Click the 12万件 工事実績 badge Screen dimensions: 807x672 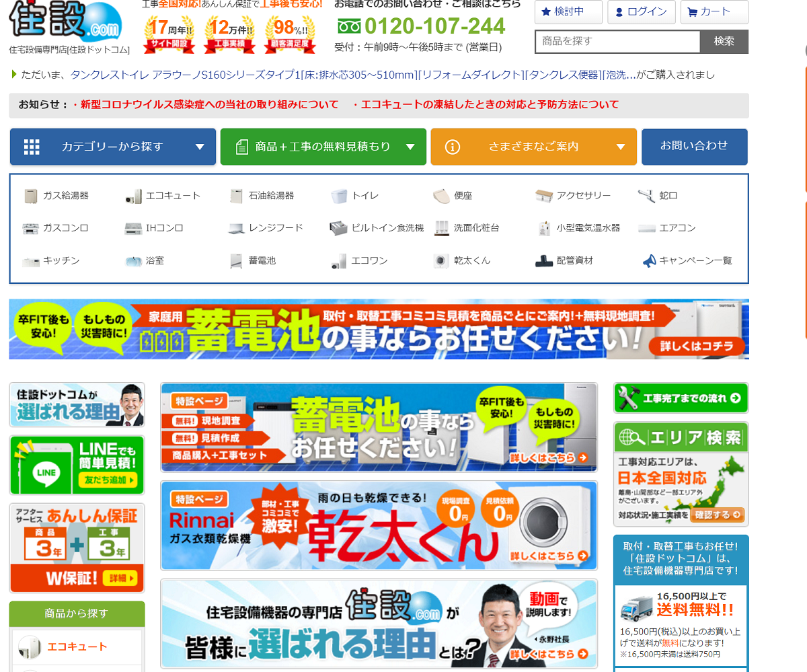click(229, 34)
